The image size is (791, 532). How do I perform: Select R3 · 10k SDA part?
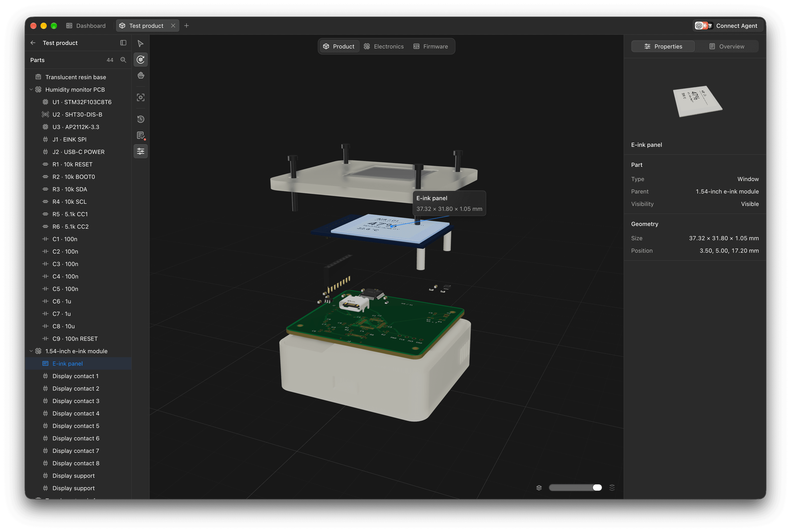(78, 189)
